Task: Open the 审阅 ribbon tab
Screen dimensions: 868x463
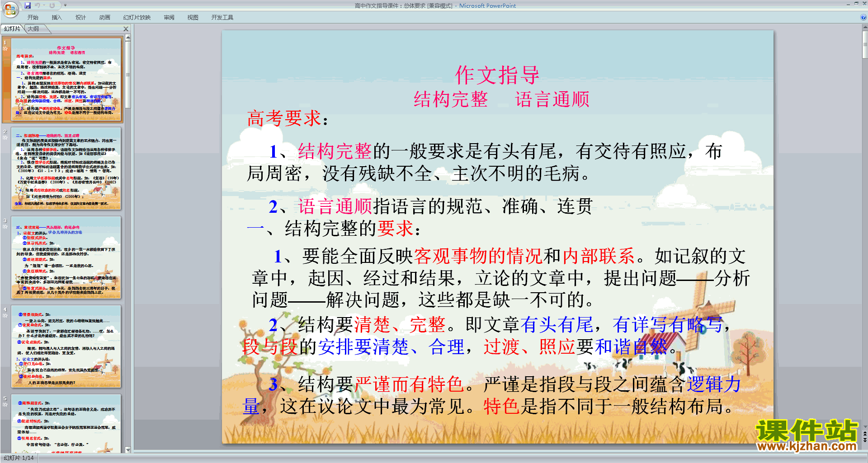Action: point(169,18)
